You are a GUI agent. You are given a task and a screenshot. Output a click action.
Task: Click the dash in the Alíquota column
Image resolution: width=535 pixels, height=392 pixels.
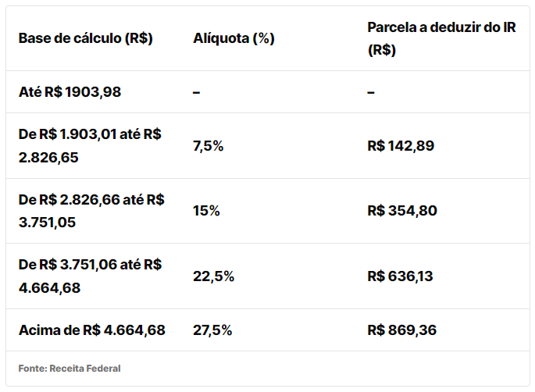(x=197, y=92)
